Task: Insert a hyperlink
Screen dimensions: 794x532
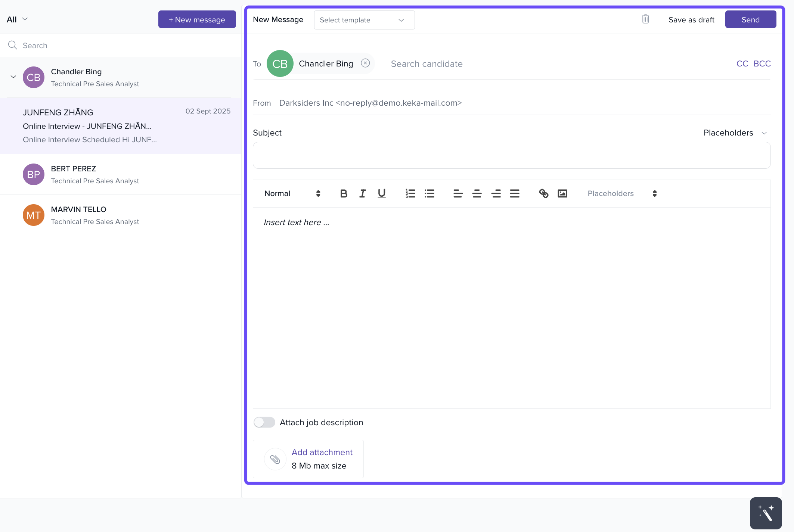Action: pos(543,193)
